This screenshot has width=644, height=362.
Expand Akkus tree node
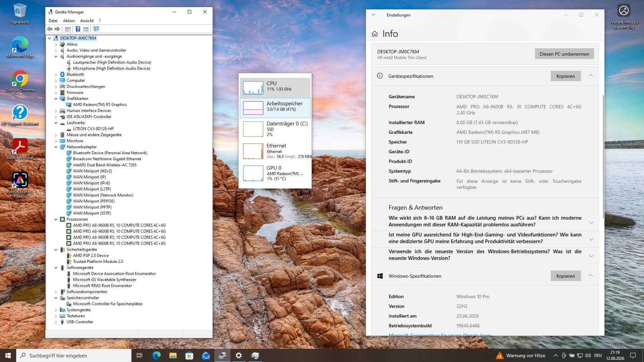click(x=56, y=44)
